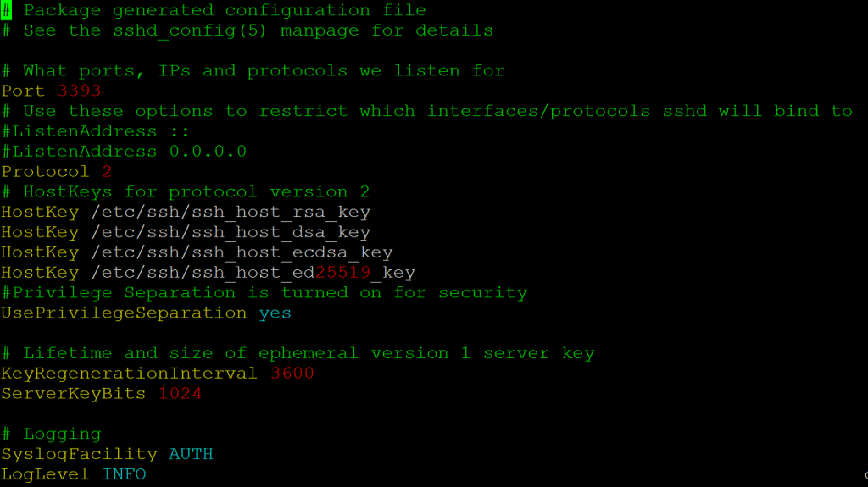Viewport: 868px width, 487px height.
Task: Click the ssh_host_rsa_key path
Action: 231,212
